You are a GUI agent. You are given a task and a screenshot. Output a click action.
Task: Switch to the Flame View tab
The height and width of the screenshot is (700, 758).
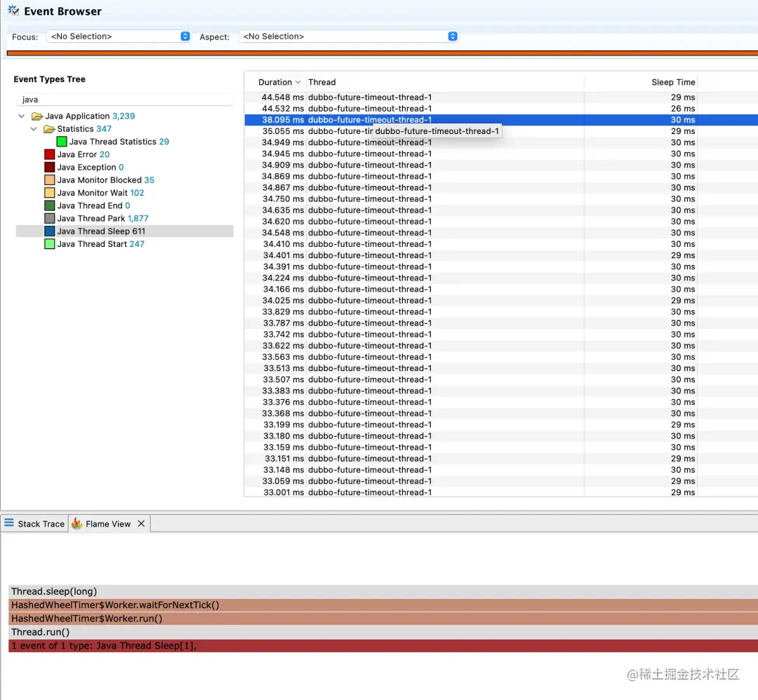tap(108, 524)
